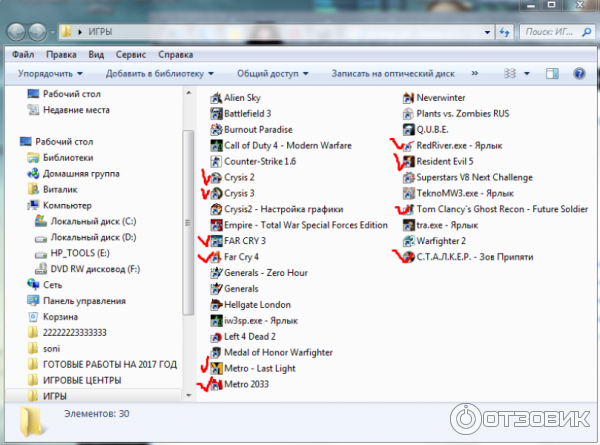Click the Hellgate London icon
Screen dimensions: 600x445
[x=216, y=305]
